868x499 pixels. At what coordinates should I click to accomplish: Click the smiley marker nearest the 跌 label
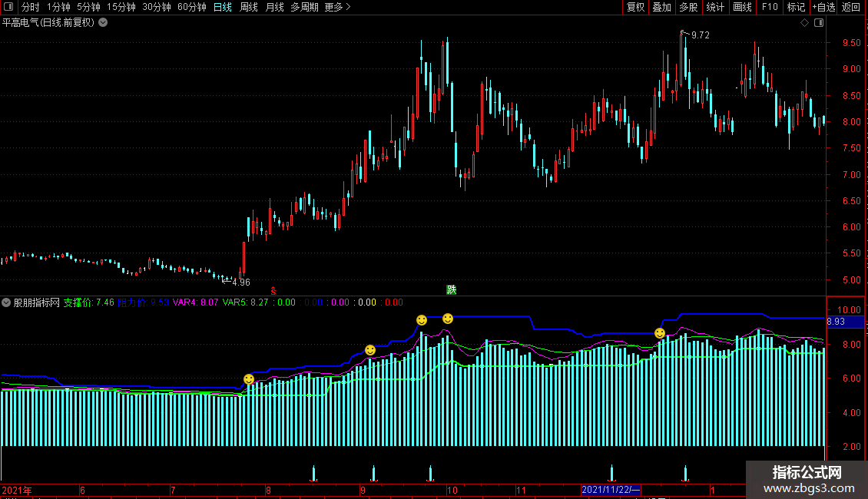point(448,319)
